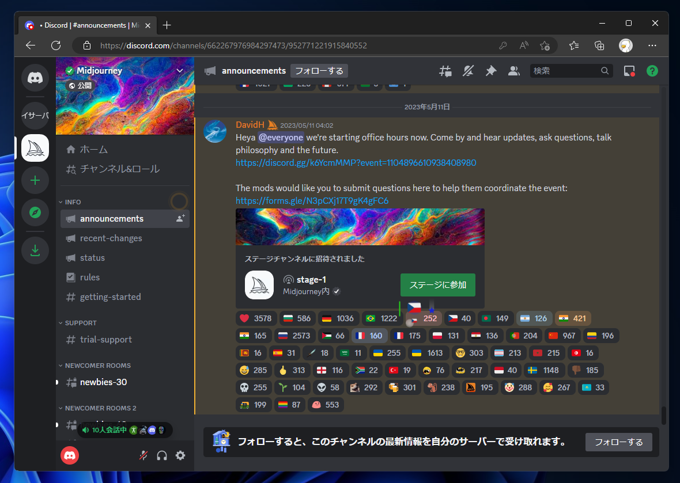The height and width of the screenshot is (483, 680).
Task: Open チャンネル&ロール channels and roles
Action: tap(125, 169)
